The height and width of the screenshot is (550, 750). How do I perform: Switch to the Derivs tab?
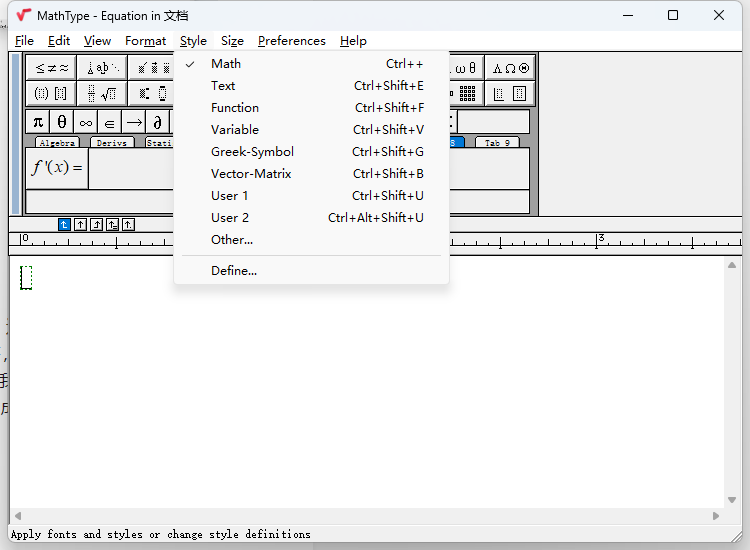pyautogui.click(x=112, y=143)
